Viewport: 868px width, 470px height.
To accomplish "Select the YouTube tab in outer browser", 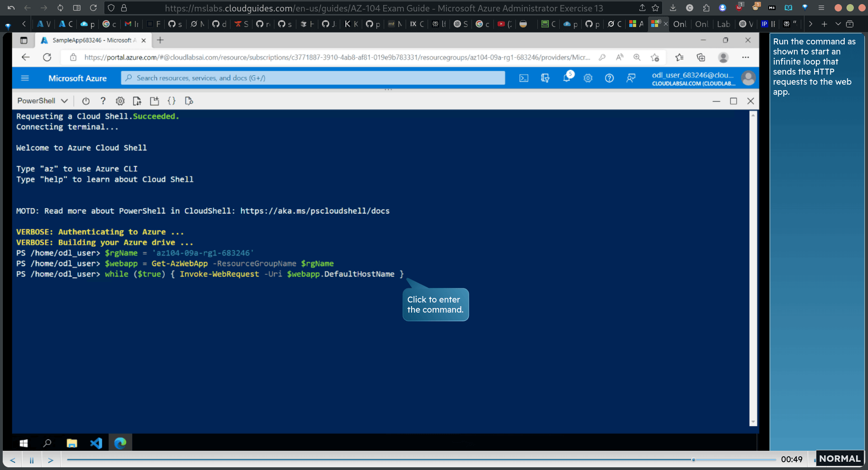I will pos(504,24).
